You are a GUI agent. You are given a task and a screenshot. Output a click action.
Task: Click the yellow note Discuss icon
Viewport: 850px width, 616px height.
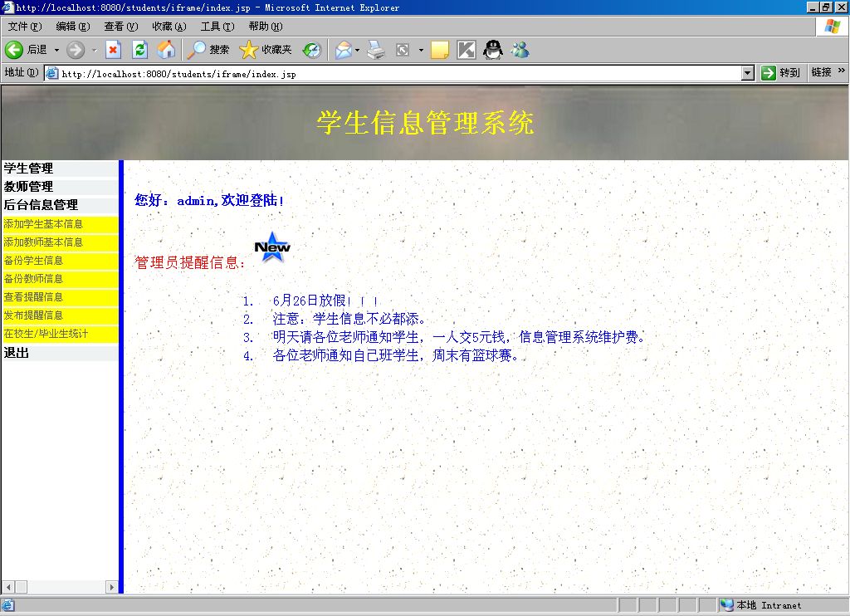tap(440, 50)
